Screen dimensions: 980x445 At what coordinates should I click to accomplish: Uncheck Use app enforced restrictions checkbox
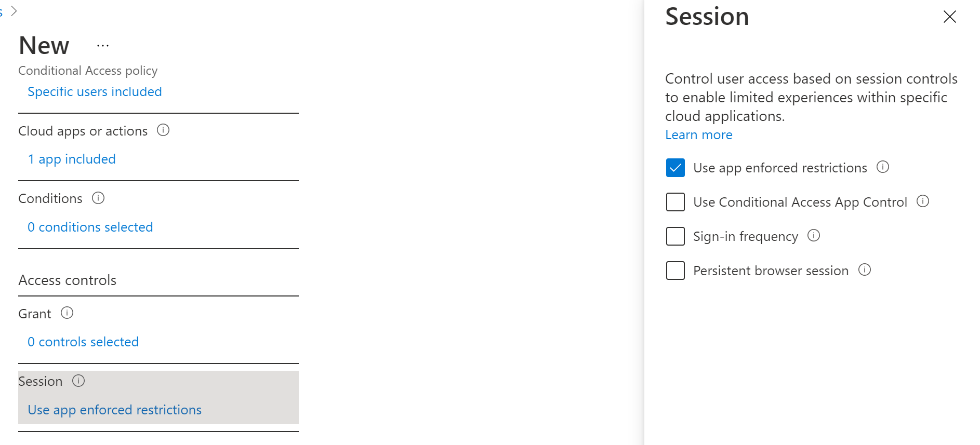point(676,168)
